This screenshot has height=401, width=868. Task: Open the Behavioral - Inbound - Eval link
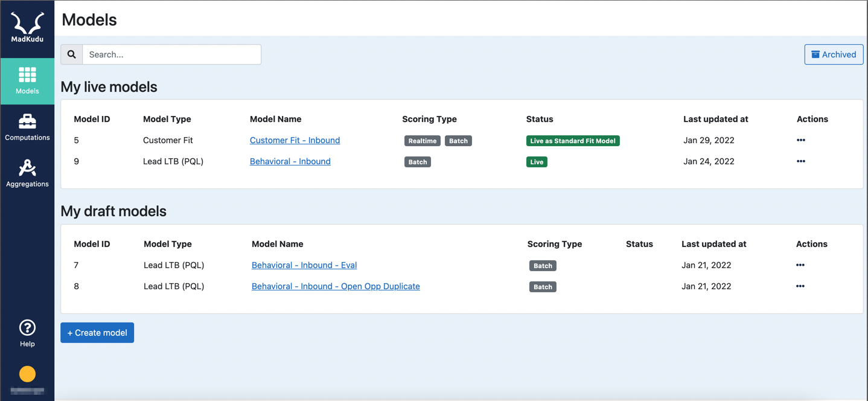click(x=304, y=265)
